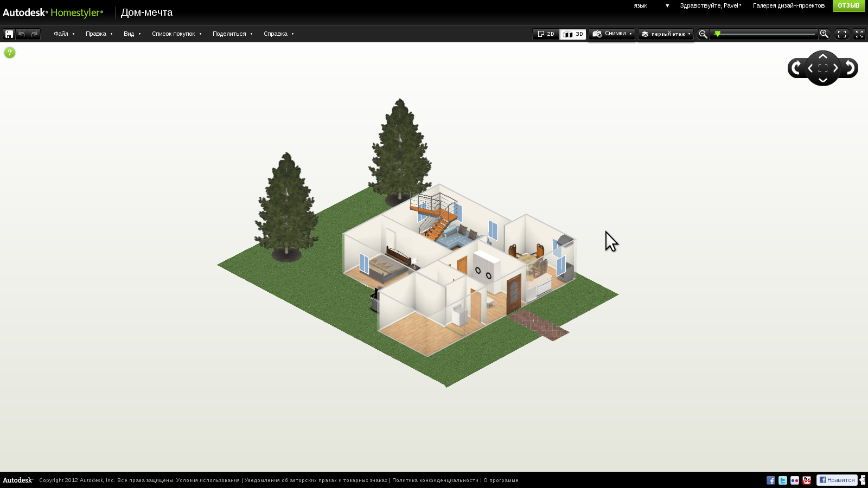
Task: Click the save floppy disk icon
Action: click(9, 34)
